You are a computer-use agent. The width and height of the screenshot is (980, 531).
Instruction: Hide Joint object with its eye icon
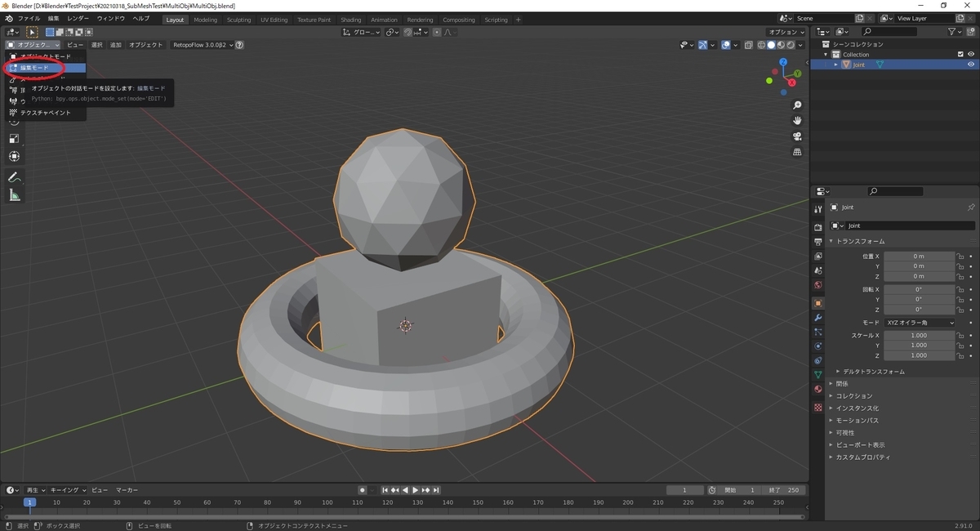[x=971, y=65]
